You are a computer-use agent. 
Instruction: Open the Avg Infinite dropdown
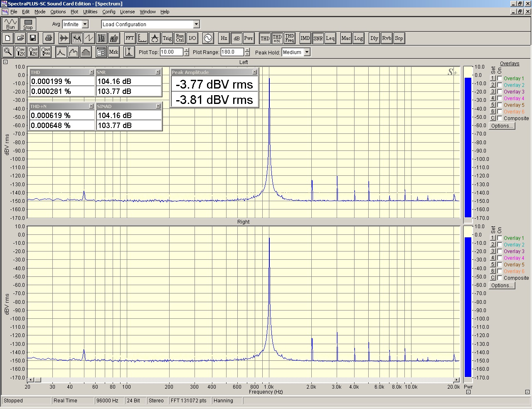(x=85, y=25)
